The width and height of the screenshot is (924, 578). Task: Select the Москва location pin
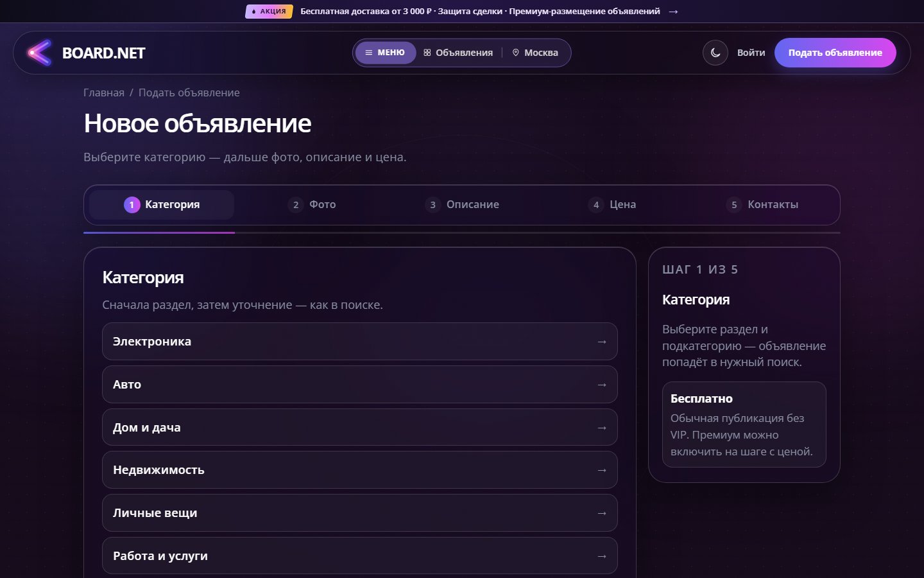tap(515, 53)
